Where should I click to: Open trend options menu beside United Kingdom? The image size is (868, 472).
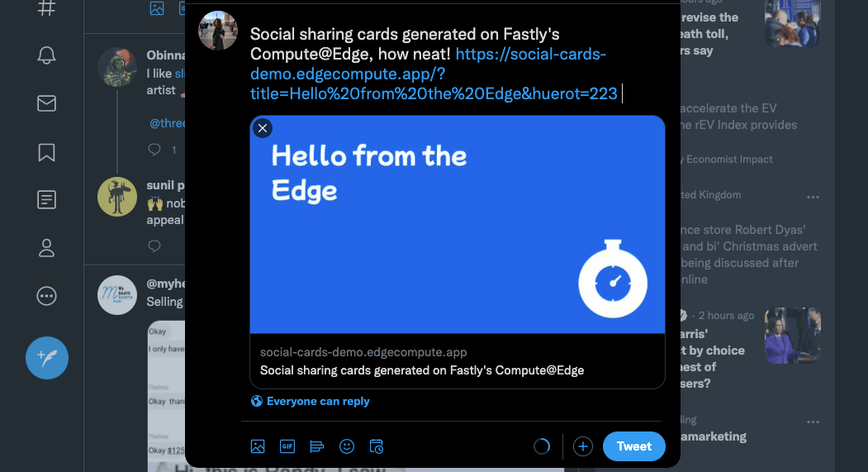[x=813, y=197]
